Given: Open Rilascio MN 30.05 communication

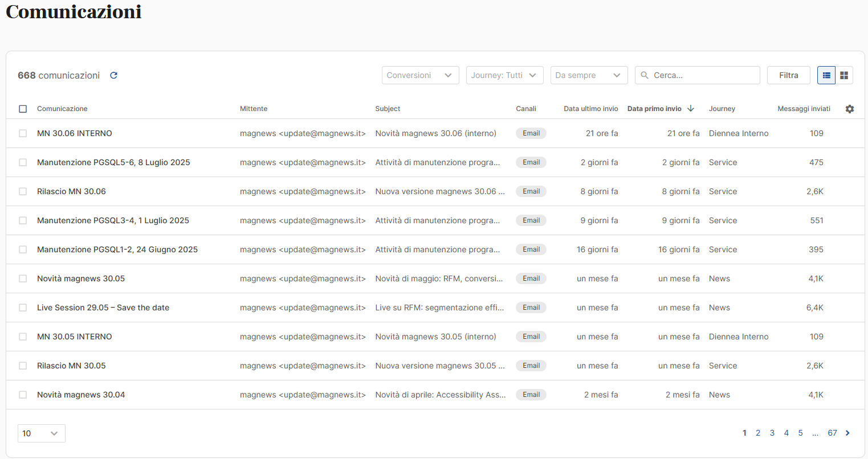Looking at the screenshot, I should 71,366.
